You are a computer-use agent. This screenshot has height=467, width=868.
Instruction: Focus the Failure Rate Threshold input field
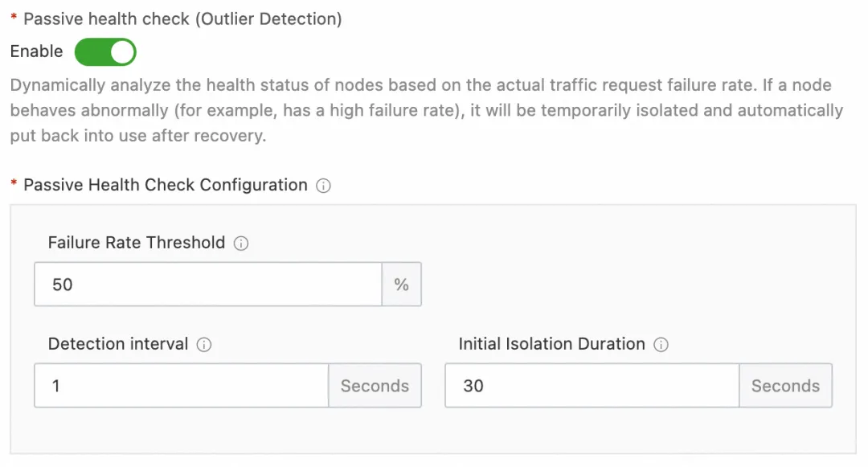[x=207, y=285]
